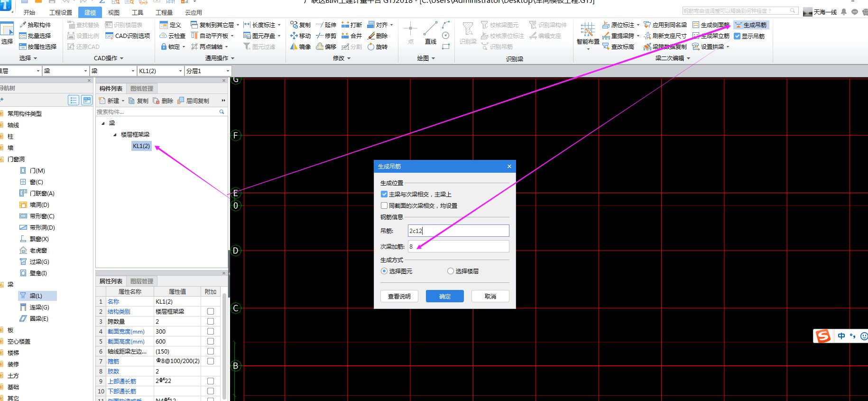868x401 pixels.
Task: Click the 修剪 (trim) tool
Action: 326,36
